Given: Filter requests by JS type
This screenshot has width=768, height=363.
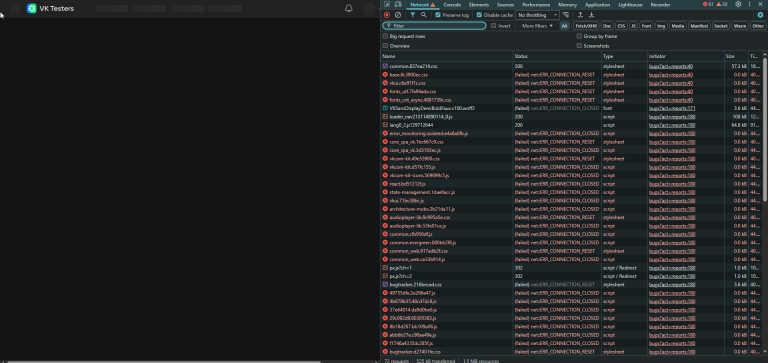Looking at the screenshot, I should tap(633, 26).
